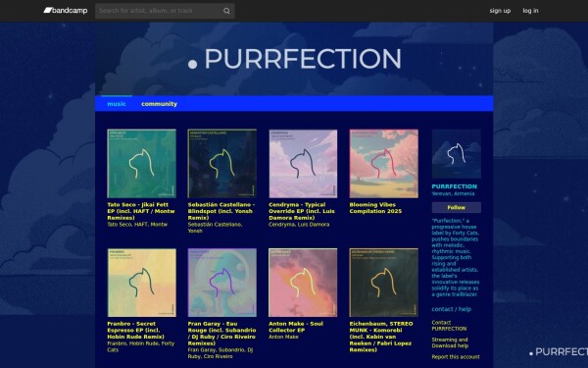Open Franbro Secret Espresso EP cover art
Viewport: 588px width, 368px height.
(141, 283)
